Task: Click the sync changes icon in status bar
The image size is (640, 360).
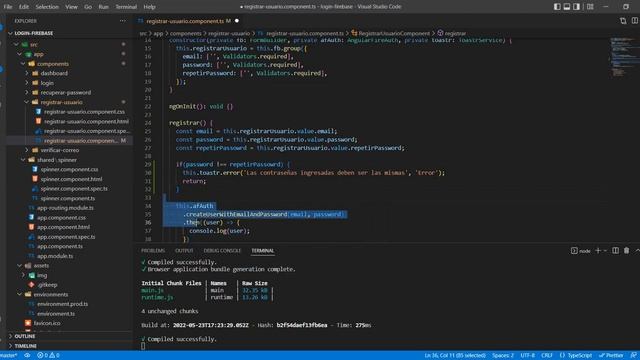Action: pyautogui.click(x=27, y=356)
